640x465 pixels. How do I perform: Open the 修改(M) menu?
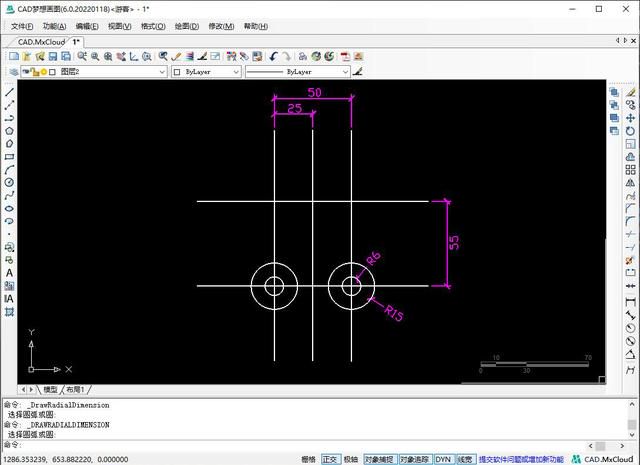(x=221, y=27)
